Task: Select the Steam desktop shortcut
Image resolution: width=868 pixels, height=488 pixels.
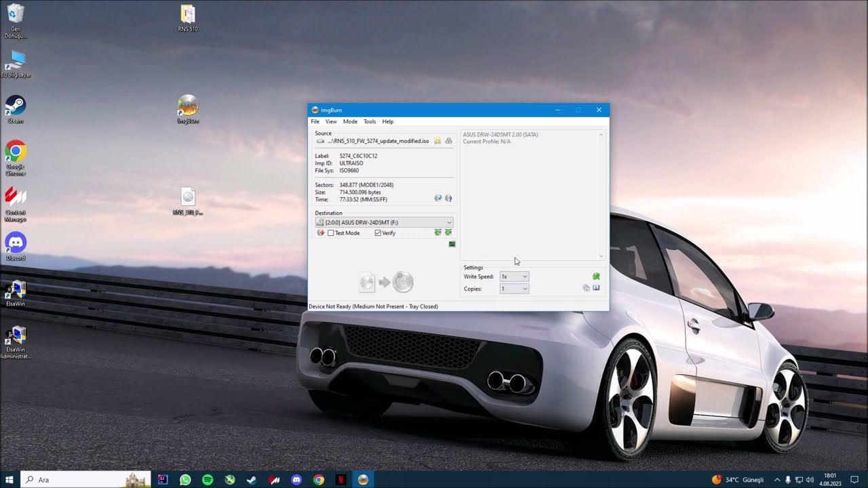Action: pyautogui.click(x=15, y=109)
